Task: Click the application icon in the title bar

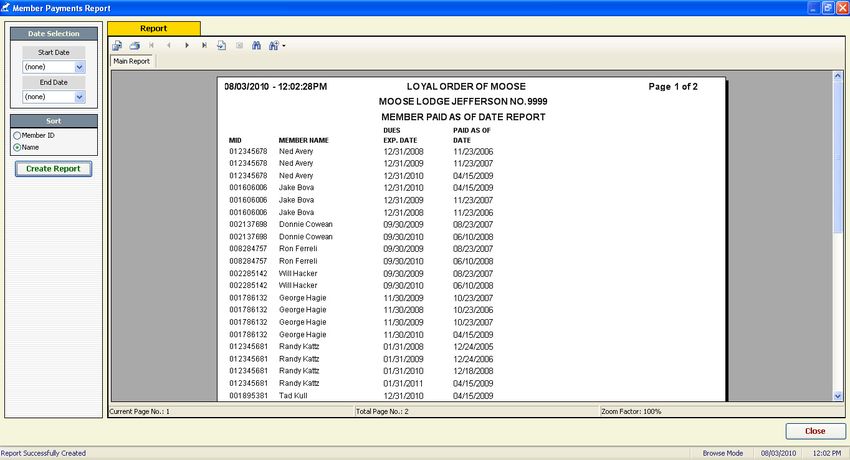Action: click(5, 8)
